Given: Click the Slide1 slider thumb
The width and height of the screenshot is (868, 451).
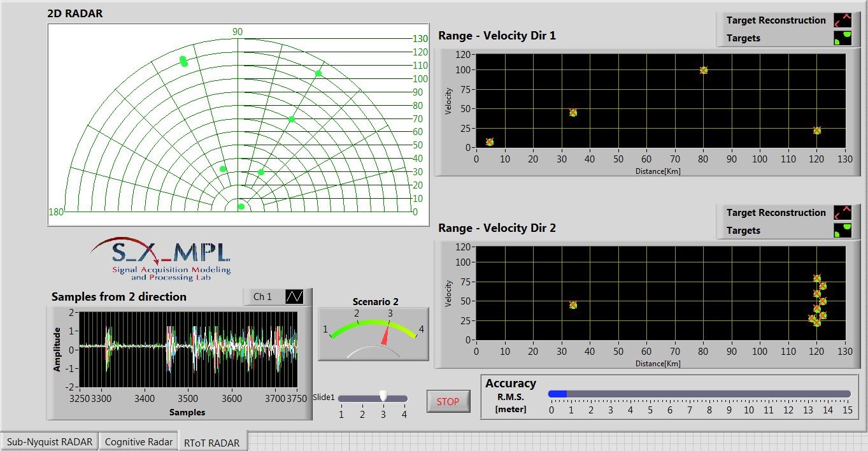Looking at the screenshot, I should pos(383,396).
